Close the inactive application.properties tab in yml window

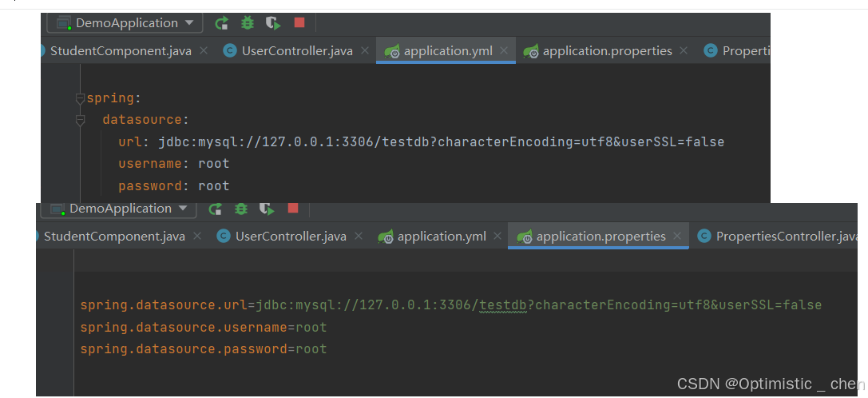click(684, 51)
